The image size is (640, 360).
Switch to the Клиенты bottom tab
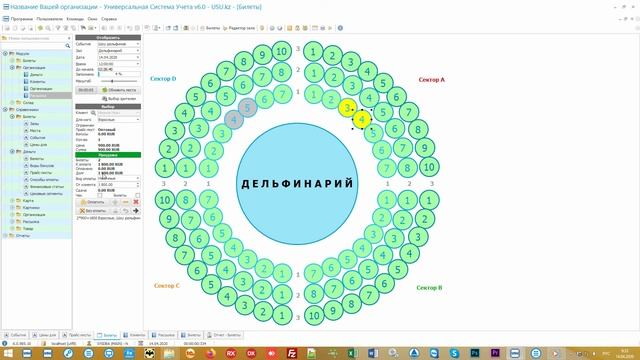point(134,335)
